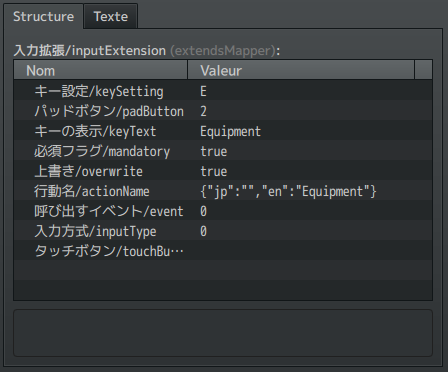This screenshot has height=372, width=448.
Task: Select the 行動名/actionName parameter name
Action: click(92, 191)
